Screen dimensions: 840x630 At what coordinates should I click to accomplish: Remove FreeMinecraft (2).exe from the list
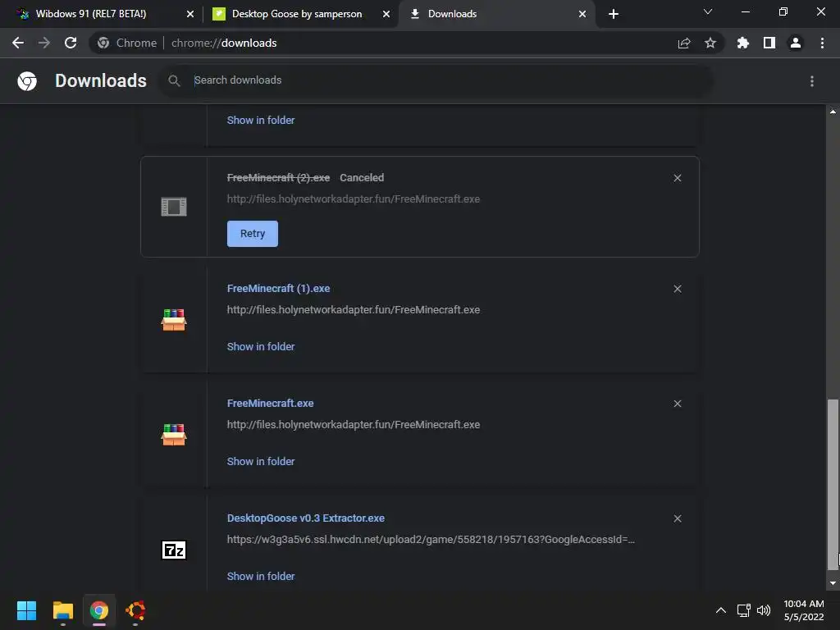pos(677,178)
